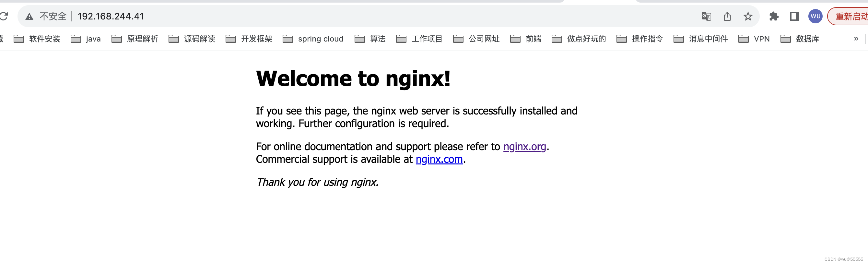Open the 算法 bookmark folder
The image size is (868, 264).
370,39
